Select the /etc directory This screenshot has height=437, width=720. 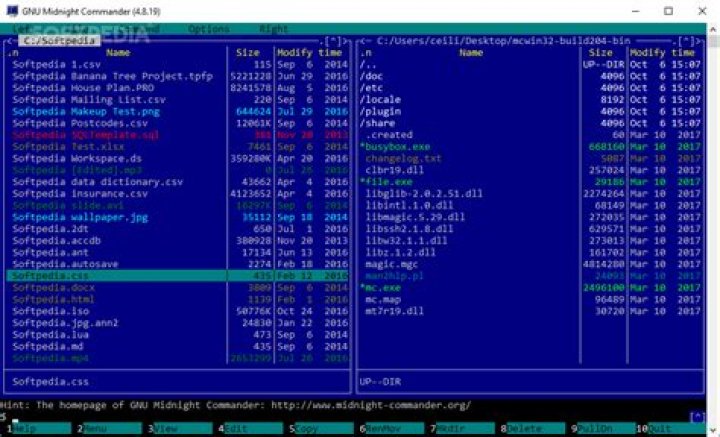[x=530, y=88]
